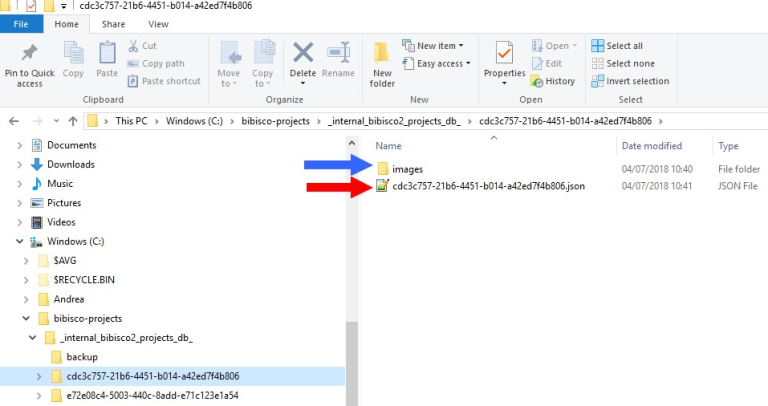Screen dimensions: 768x406
Task: Open the Copy to dropdown button
Action: [263, 65]
